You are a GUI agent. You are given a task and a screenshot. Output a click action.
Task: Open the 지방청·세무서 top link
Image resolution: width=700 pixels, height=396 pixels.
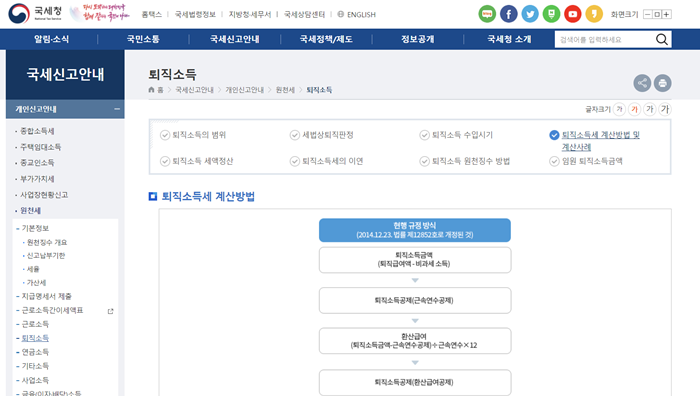coord(250,14)
